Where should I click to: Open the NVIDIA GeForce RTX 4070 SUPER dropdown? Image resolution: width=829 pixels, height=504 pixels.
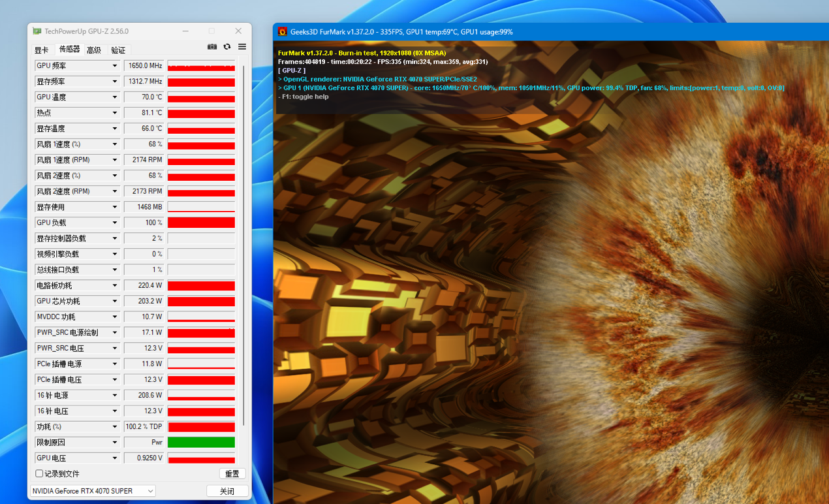coord(93,491)
